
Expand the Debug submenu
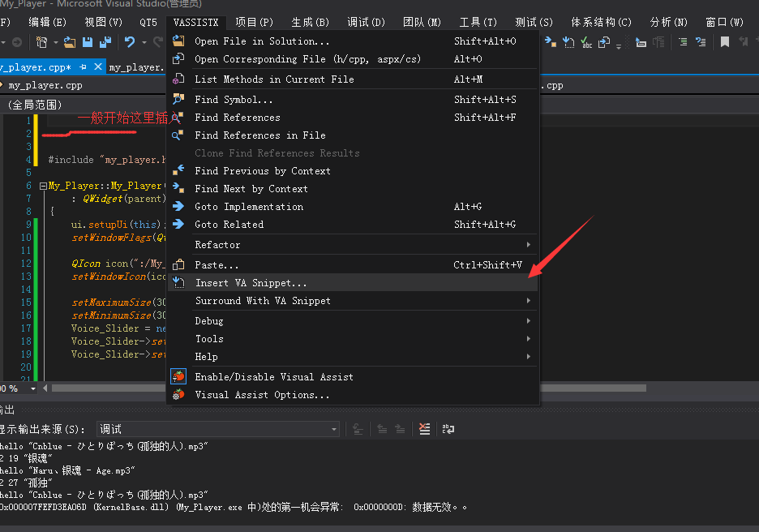click(353, 321)
